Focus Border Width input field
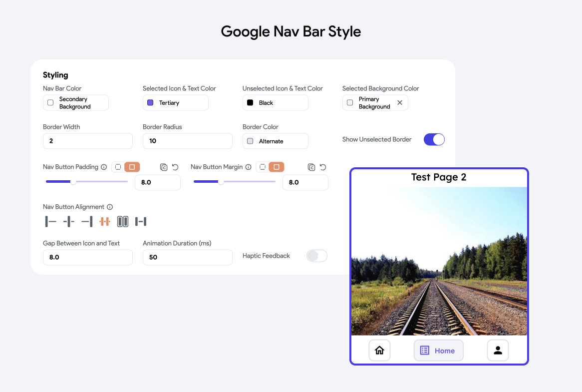582x392 pixels. tap(87, 141)
